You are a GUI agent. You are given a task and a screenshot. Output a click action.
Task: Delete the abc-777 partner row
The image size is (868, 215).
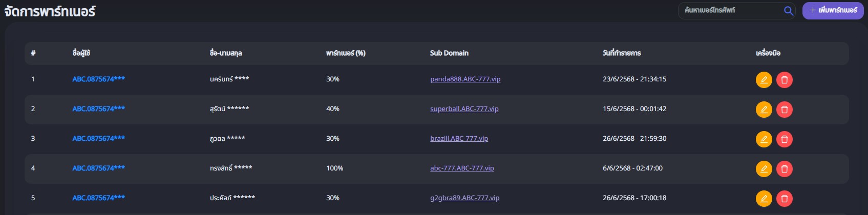coord(784,169)
